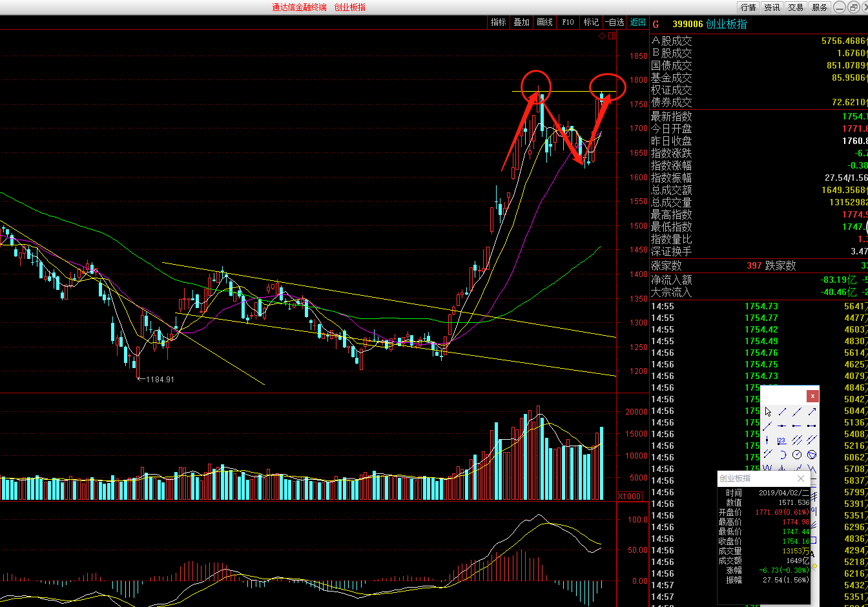This screenshot has height=607, width=868.
Task: Select the arc drawing tool
Action: click(782, 455)
